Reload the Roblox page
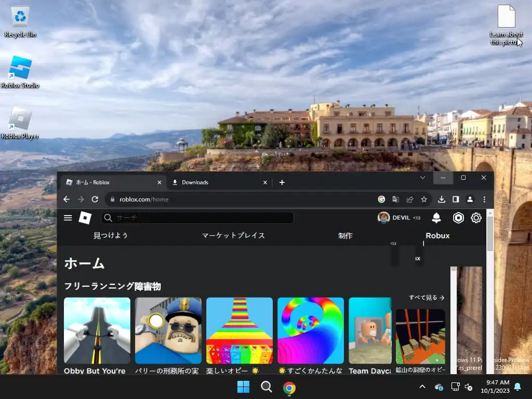 tap(95, 199)
